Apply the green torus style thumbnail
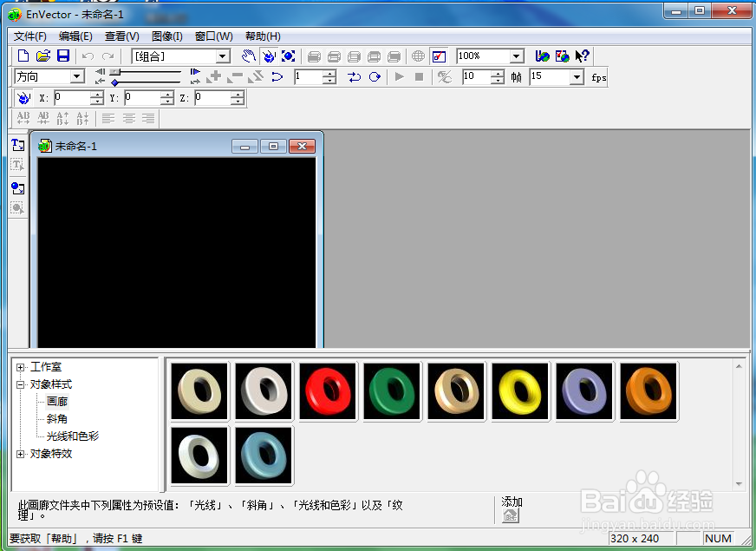This screenshot has width=756, height=551. (392, 391)
